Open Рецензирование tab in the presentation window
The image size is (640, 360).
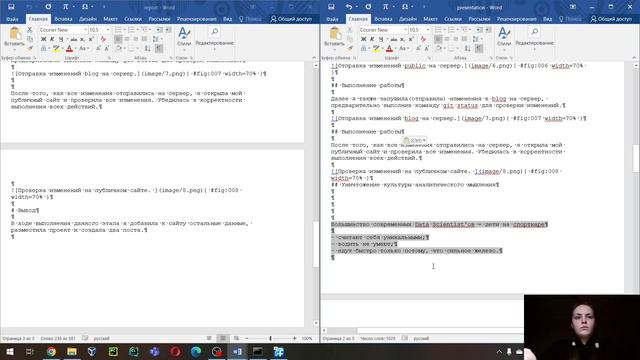(x=516, y=19)
